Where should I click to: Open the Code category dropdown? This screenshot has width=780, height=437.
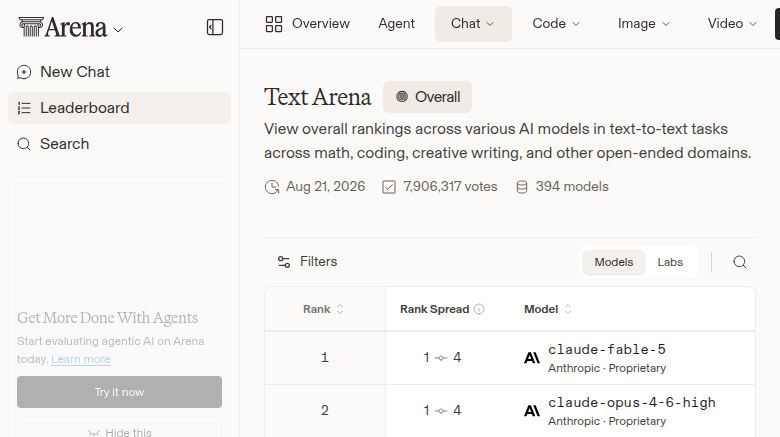(x=556, y=24)
